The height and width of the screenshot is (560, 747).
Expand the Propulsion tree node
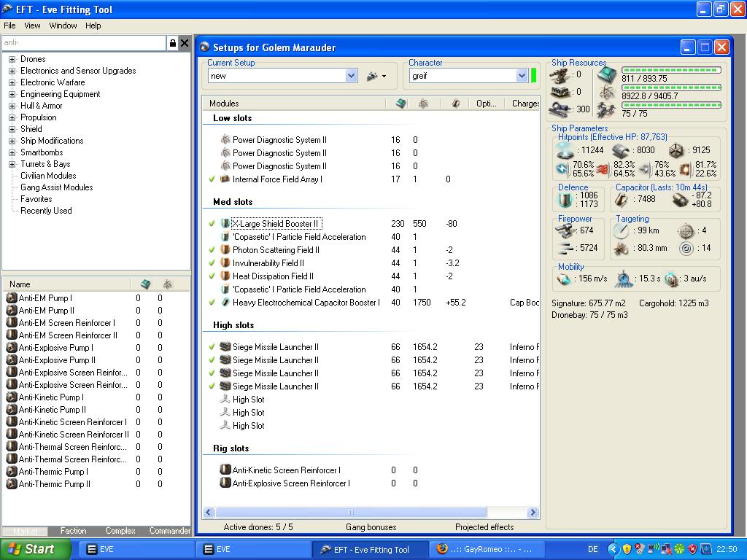(12, 117)
